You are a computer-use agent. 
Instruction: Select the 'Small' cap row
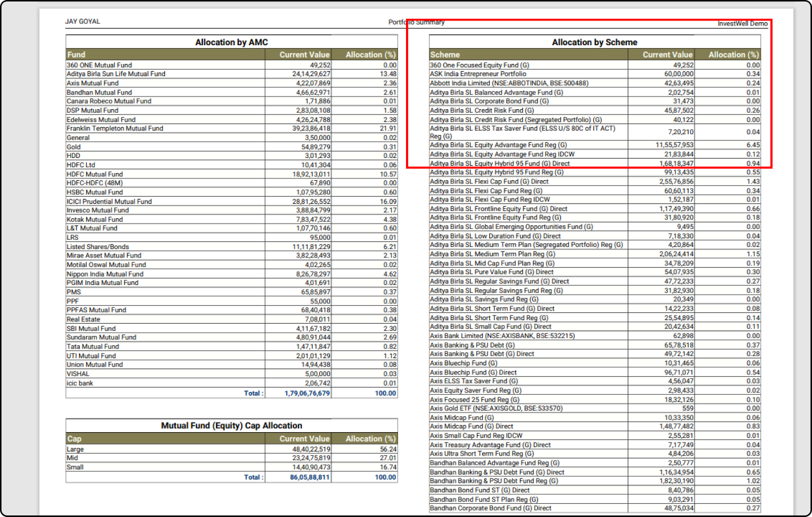(x=231, y=467)
